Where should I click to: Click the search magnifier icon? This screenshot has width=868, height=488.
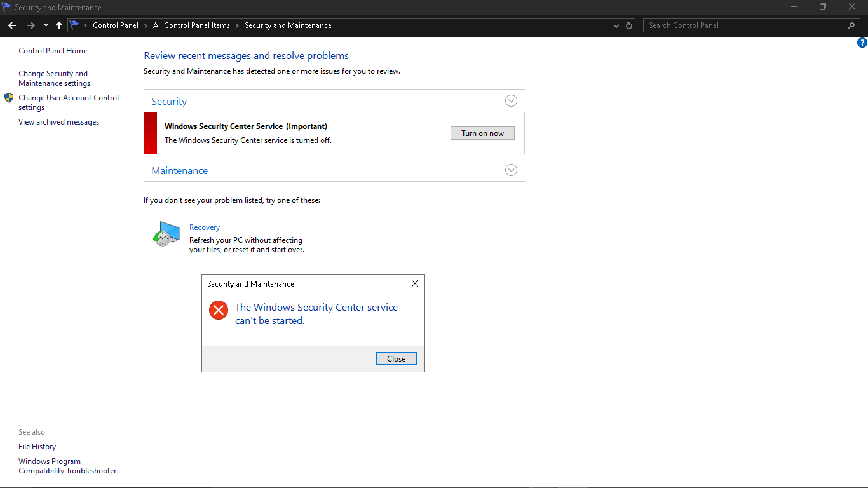pyautogui.click(x=851, y=25)
